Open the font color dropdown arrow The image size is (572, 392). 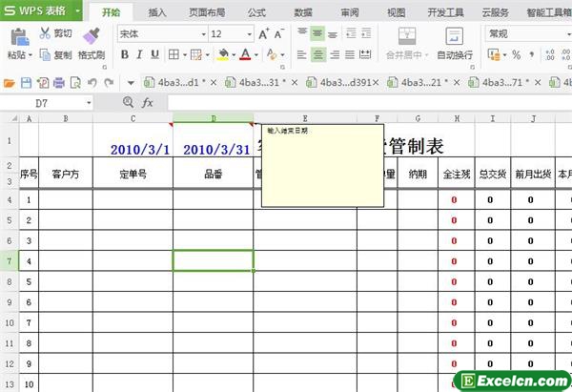(256, 55)
